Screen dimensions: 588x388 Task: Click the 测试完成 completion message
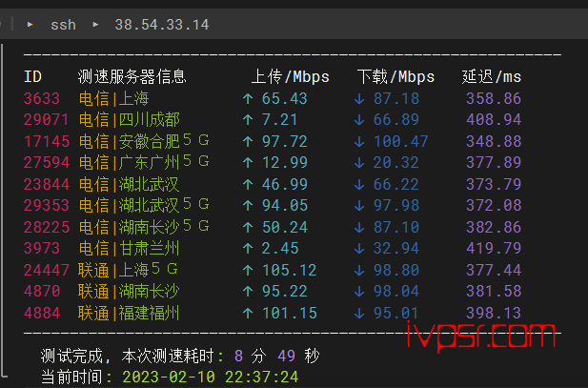(x=71, y=356)
